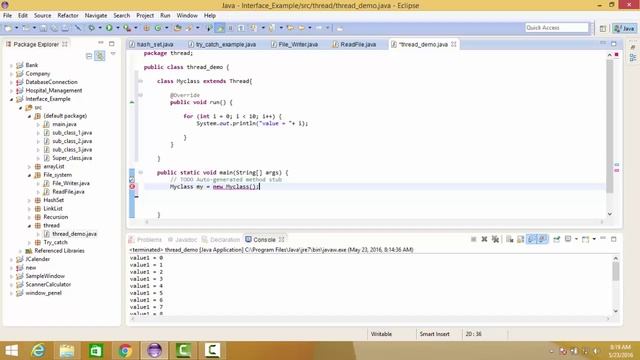Open Display Selected Console dropdown arrow
This screenshot has height=360, width=640.
(576, 239)
